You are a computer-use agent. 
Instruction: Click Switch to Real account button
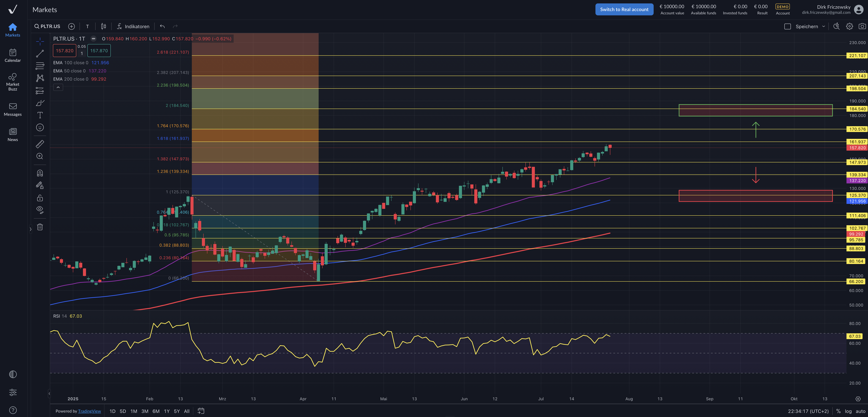[624, 9]
